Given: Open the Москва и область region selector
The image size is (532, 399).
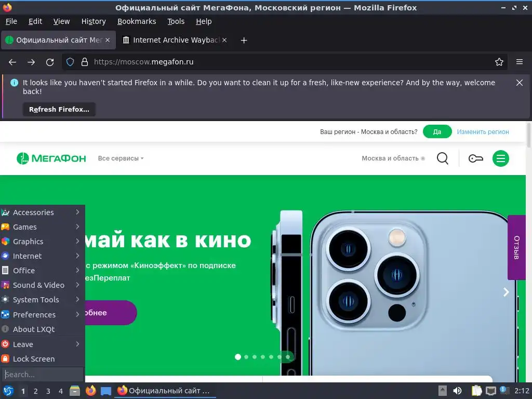Looking at the screenshot, I should tap(393, 158).
